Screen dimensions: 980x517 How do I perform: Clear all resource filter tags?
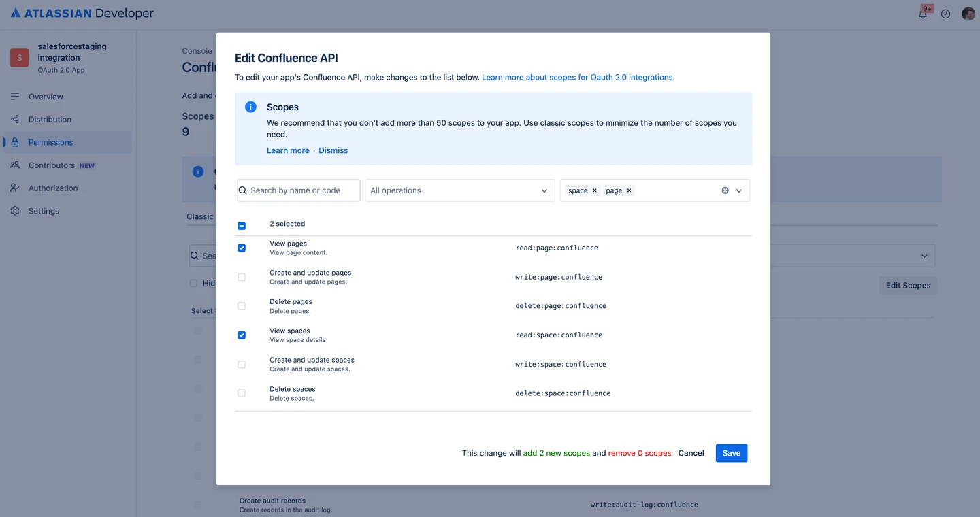725,190
